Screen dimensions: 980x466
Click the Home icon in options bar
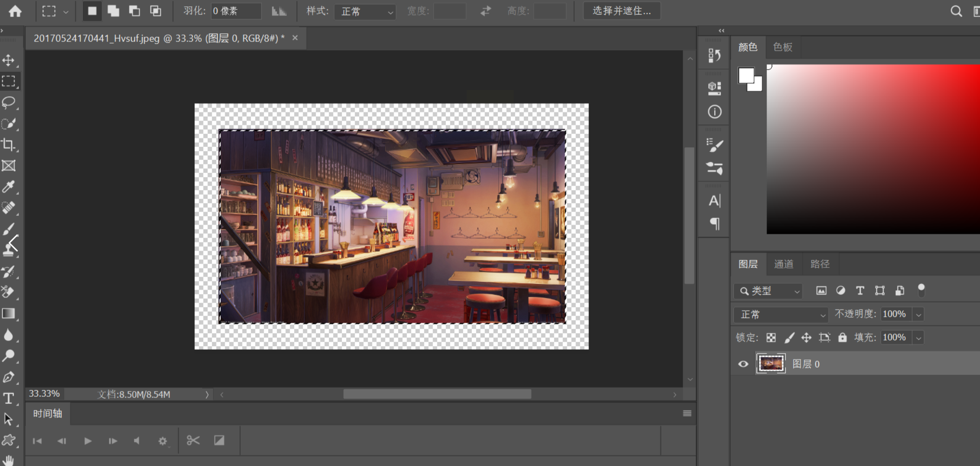click(15, 11)
